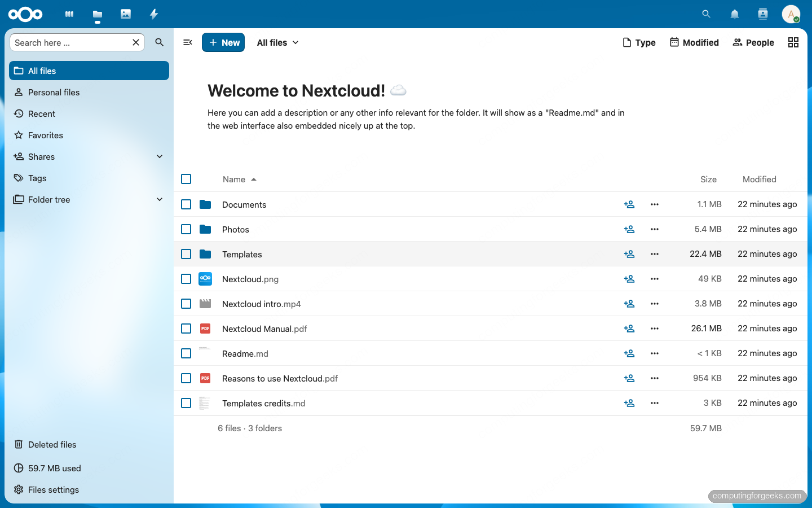Open the unified search magnifier in header
Screen dimensions: 812x508
pos(706,14)
